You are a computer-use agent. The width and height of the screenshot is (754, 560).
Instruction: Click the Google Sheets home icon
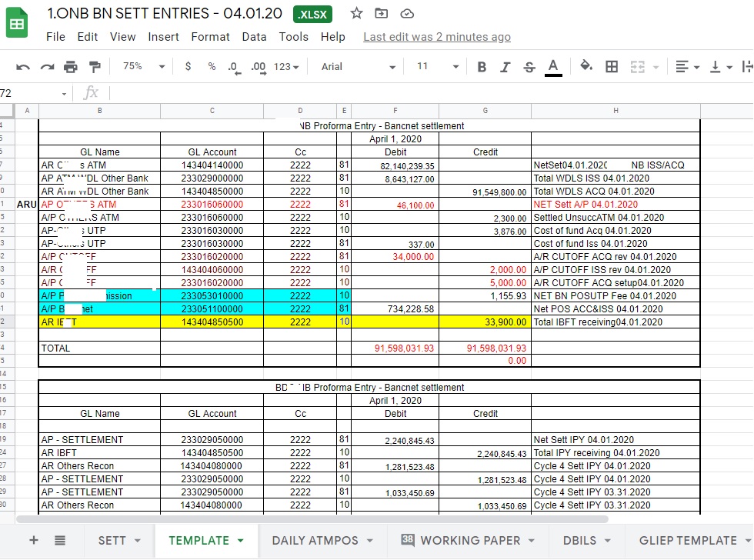point(17,22)
